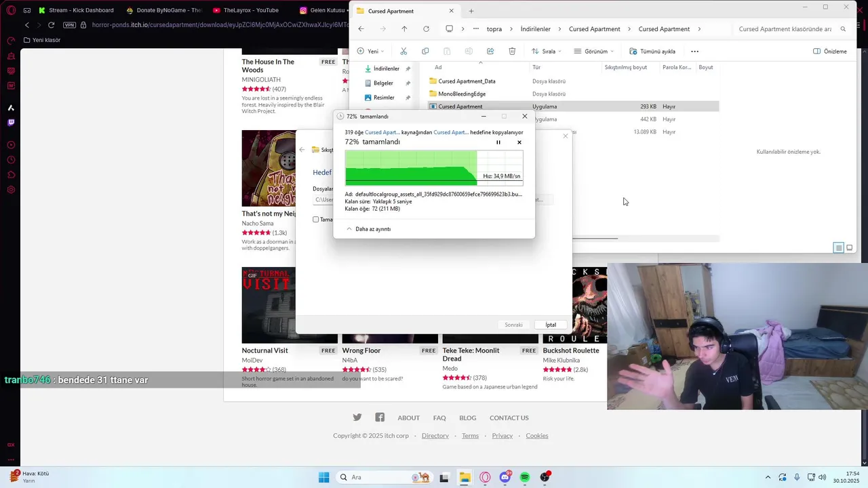The image size is (868, 488).
Task: Open the Yeni klasör bookmarks folder
Action: [42, 40]
